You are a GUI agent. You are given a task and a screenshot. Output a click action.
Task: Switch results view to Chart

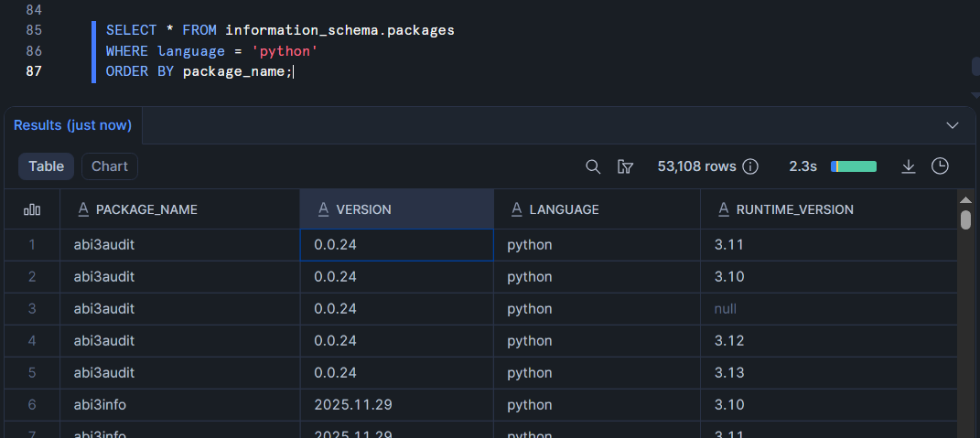coord(110,166)
